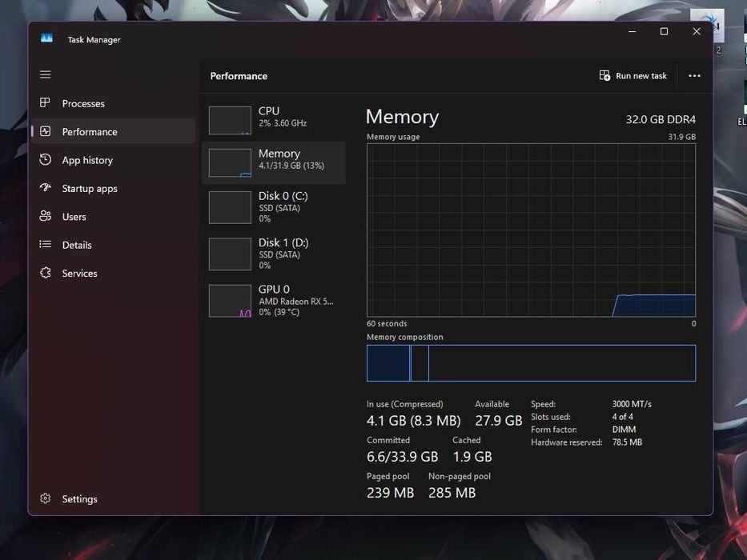747x560 pixels.
Task: Click the Slots used 4 of 4 value
Action: pyautogui.click(x=623, y=417)
